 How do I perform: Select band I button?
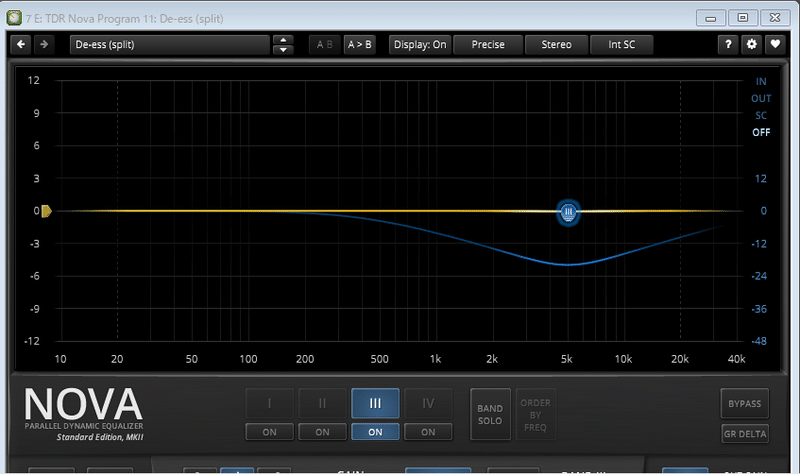269,404
